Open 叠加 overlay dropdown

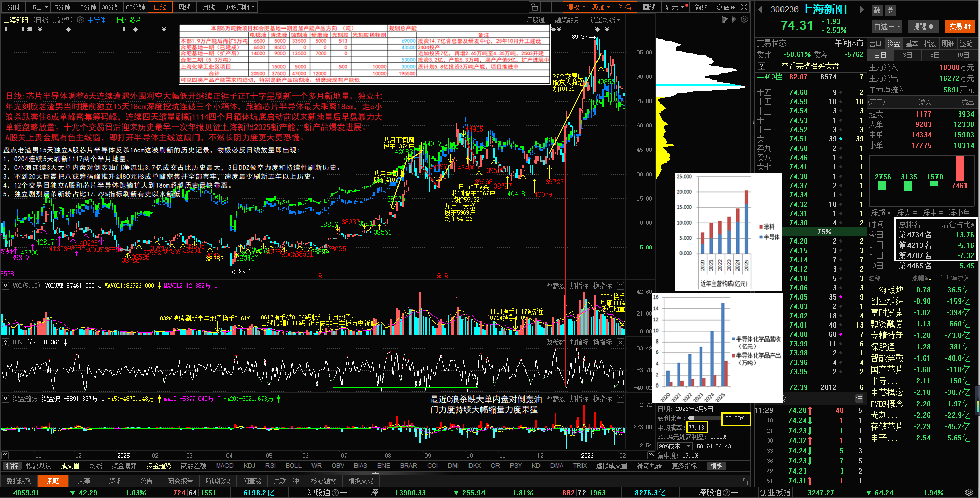point(601,7)
